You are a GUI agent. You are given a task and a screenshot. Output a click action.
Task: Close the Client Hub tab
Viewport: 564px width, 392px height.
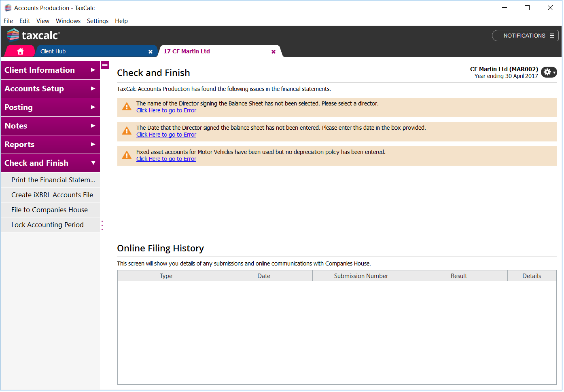[x=151, y=52]
